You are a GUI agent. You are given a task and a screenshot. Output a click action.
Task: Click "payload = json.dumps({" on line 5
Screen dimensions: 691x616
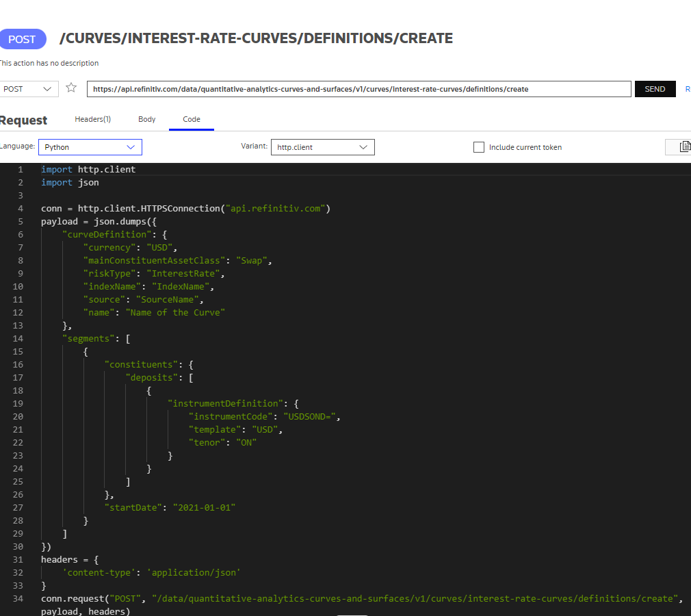pos(99,221)
